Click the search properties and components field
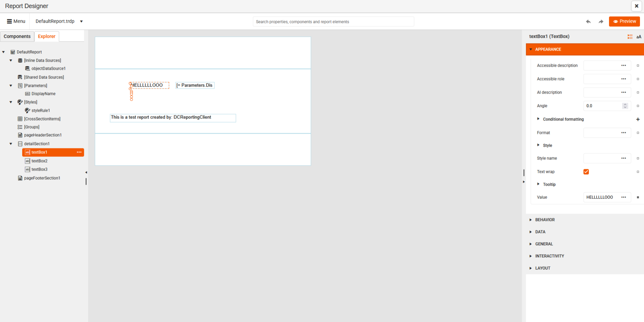Image resolution: width=644 pixels, height=322 pixels. tap(333, 21)
